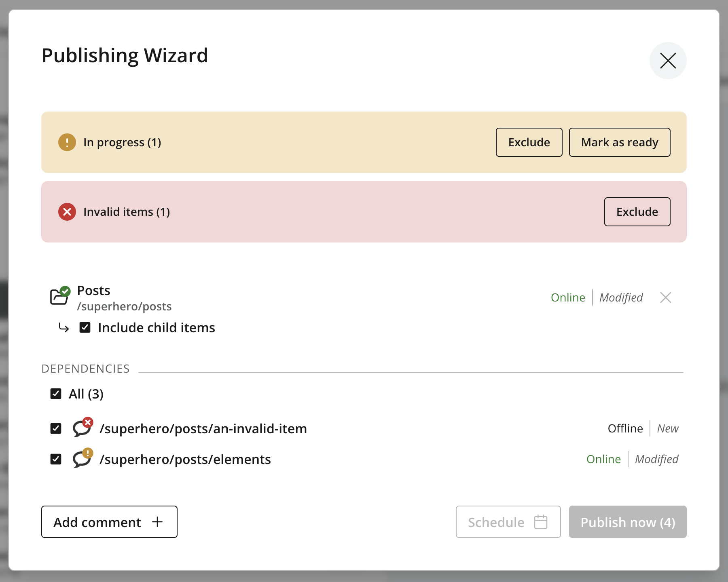Click the In progress warning icon
This screenshot has width=728, height=582.
tap(67, 142)
